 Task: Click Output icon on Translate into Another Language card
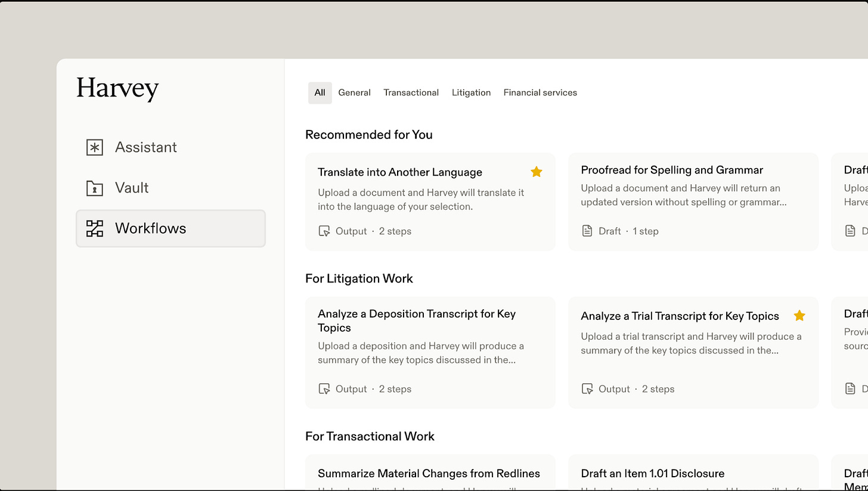[324, 231]
